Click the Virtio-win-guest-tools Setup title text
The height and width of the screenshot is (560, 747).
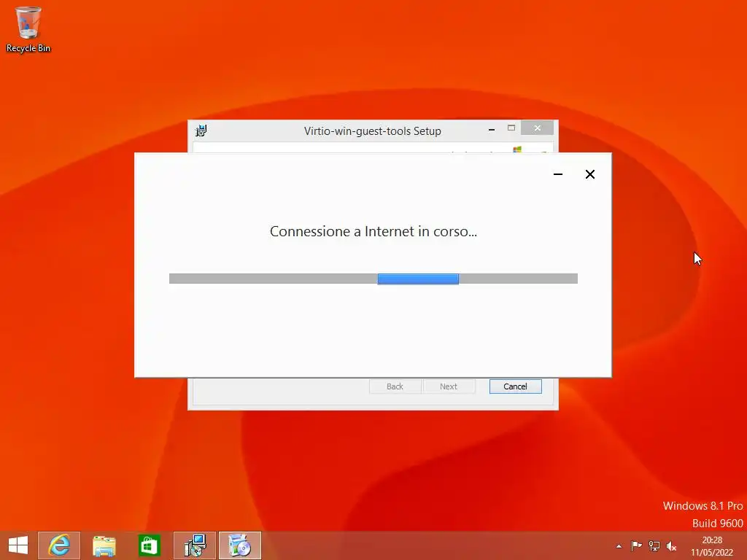coord(373,131)
